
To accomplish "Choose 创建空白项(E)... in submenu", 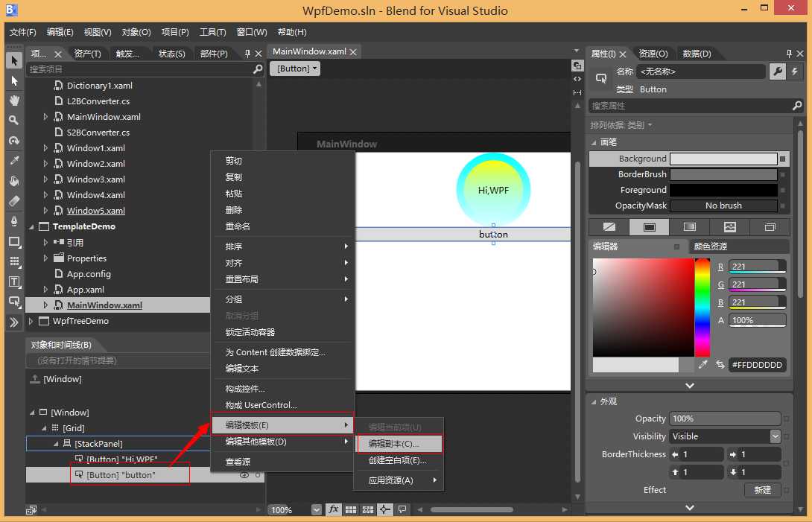I will [x=398, y=460].
